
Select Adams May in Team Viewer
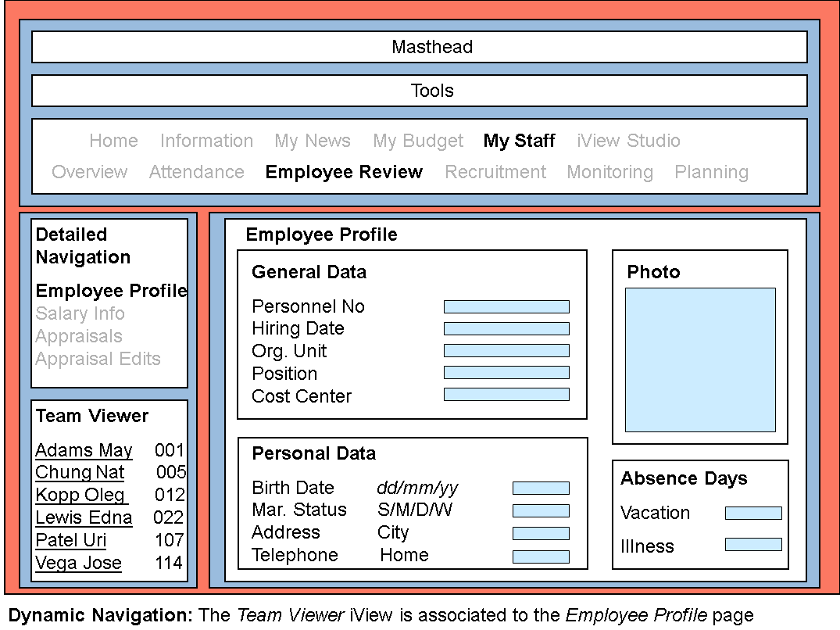click(84, 451)
